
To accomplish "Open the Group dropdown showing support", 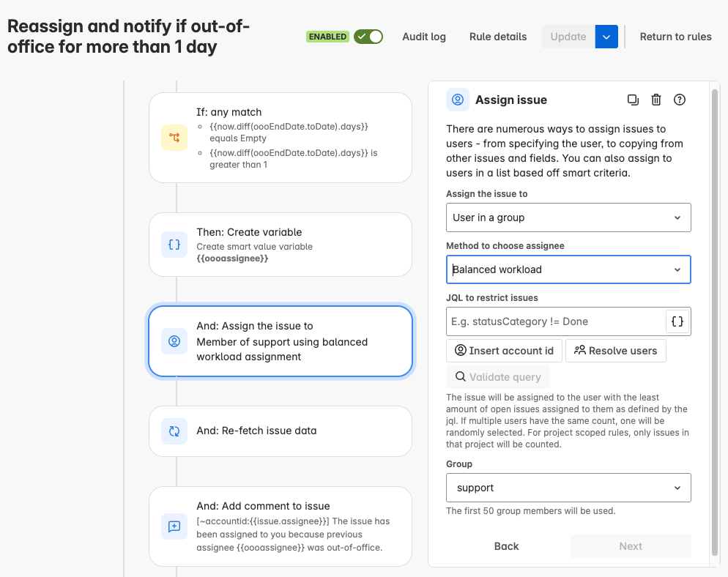I will [568, 488].
